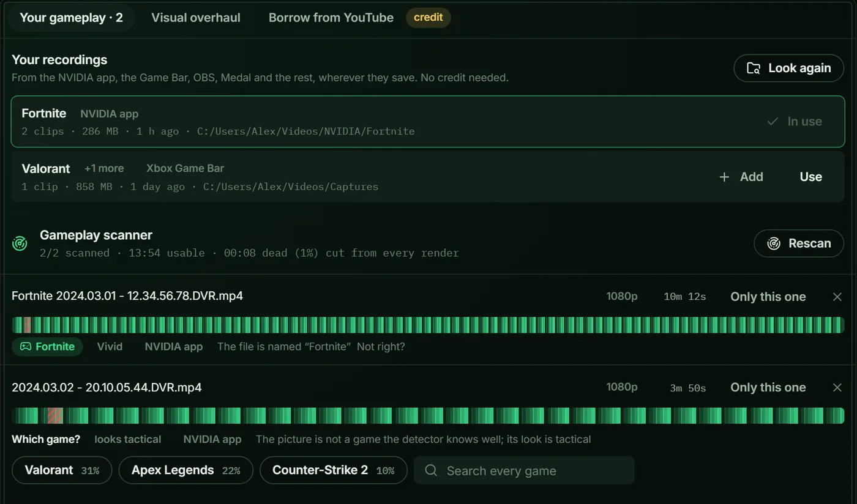Click the Vivid look tag
The width and height of the screenshot is (857, 504).
[x=110, y=347]
